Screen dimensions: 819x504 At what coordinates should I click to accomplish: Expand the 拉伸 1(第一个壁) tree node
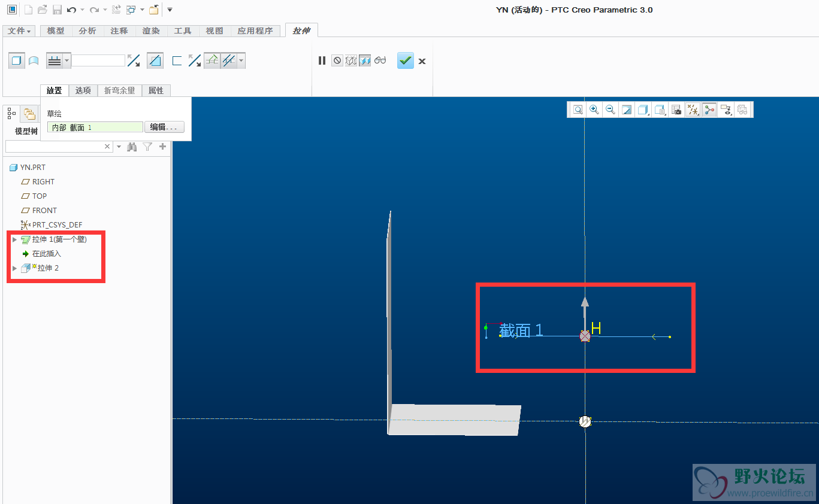(x=15, y=239)
